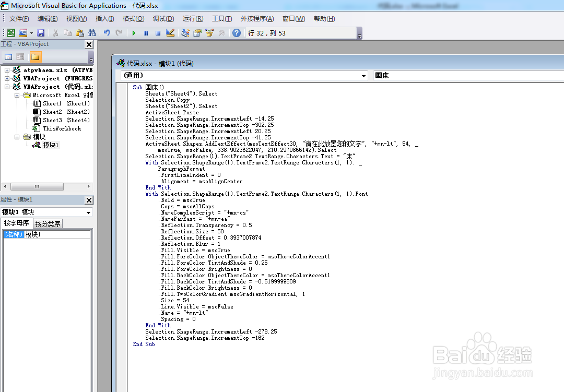Viewport: 564px width, 392px height.
Task: Open the Insert UserForm dropdown arrow
Action: [32, 33]
